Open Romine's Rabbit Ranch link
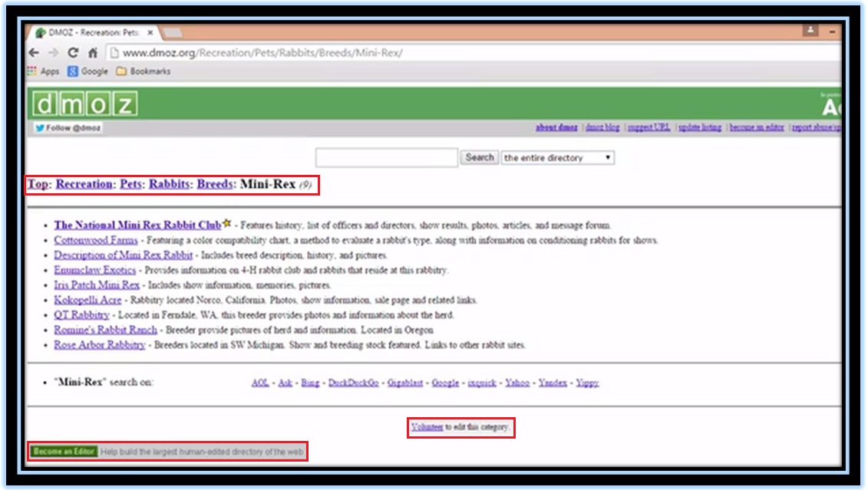Screen dimensions: 868x490 pos(105,330)
